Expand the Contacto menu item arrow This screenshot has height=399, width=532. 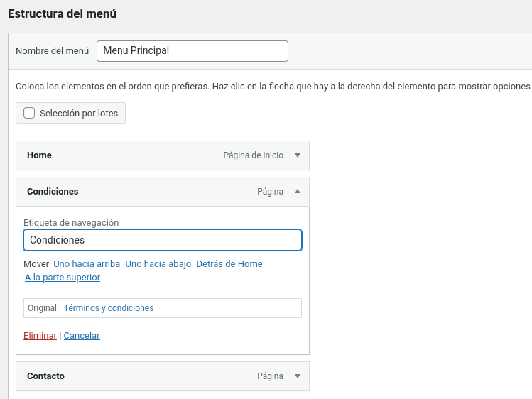(x=298, y=376)
